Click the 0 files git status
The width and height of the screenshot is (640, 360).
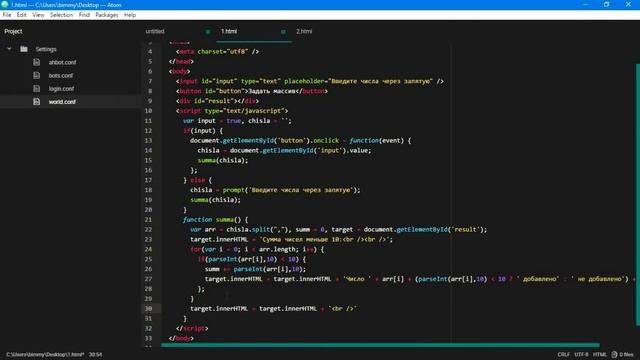pos(626,354)
